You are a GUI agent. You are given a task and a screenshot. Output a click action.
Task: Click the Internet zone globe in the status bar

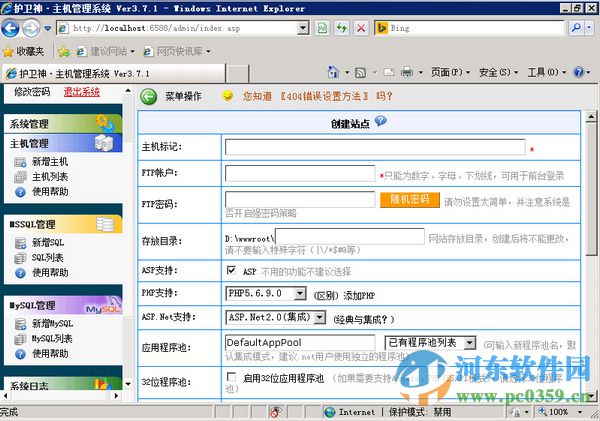coord(330,412)
